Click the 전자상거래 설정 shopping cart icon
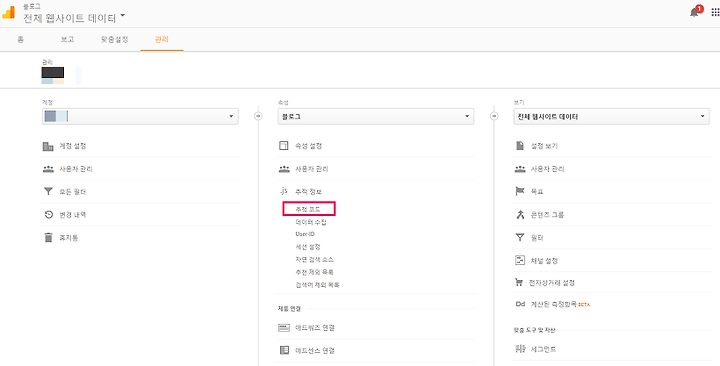 pyautogui.click(x=519, y=282)
